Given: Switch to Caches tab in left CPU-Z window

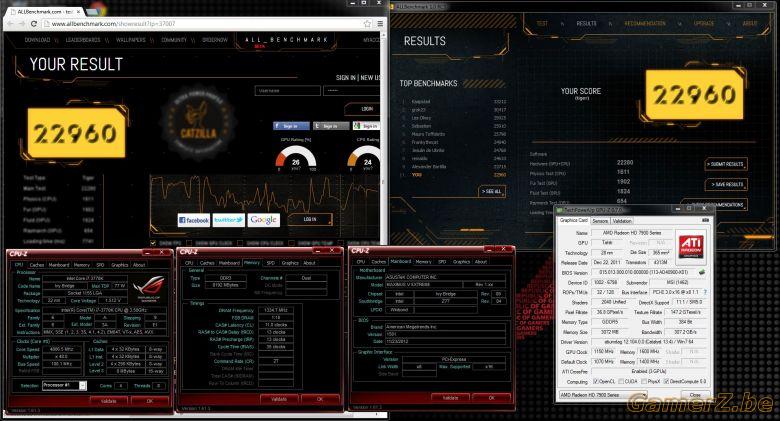Looking at the screenshot, I should coord(37,265).
